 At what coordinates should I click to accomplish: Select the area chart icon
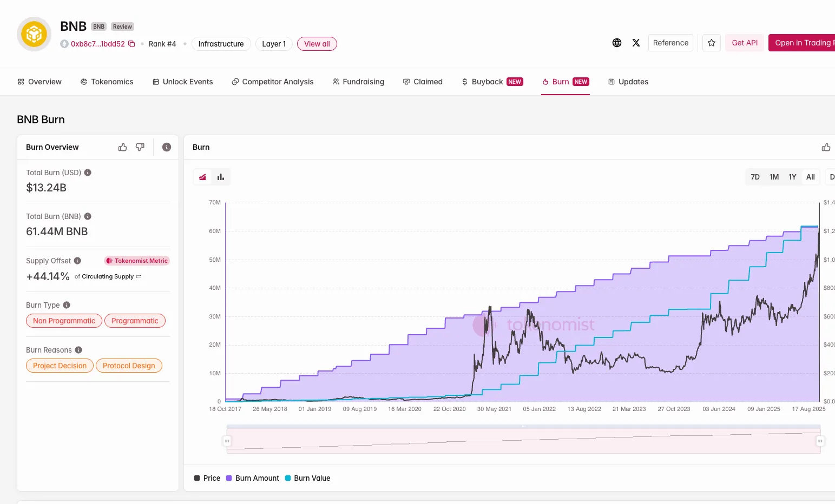pos(202,176)
